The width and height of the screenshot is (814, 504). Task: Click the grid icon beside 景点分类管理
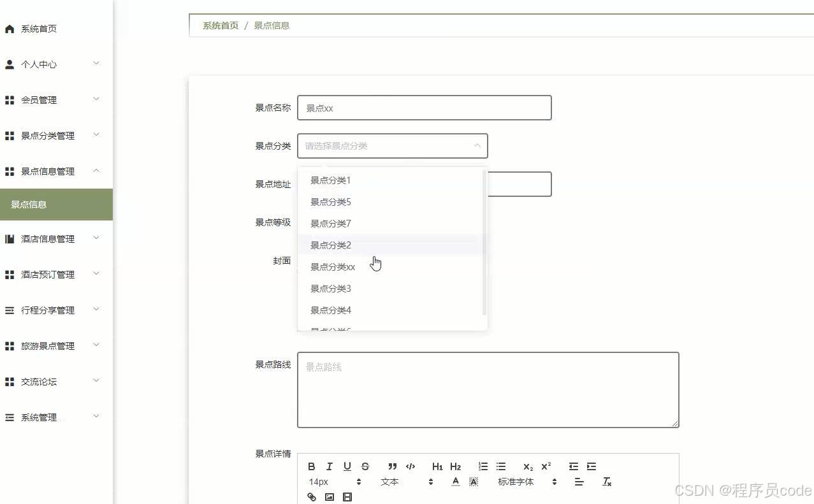10,136
